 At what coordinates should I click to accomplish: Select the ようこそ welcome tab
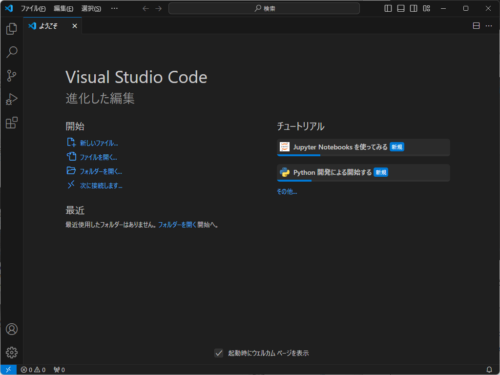tap(53, 26)
